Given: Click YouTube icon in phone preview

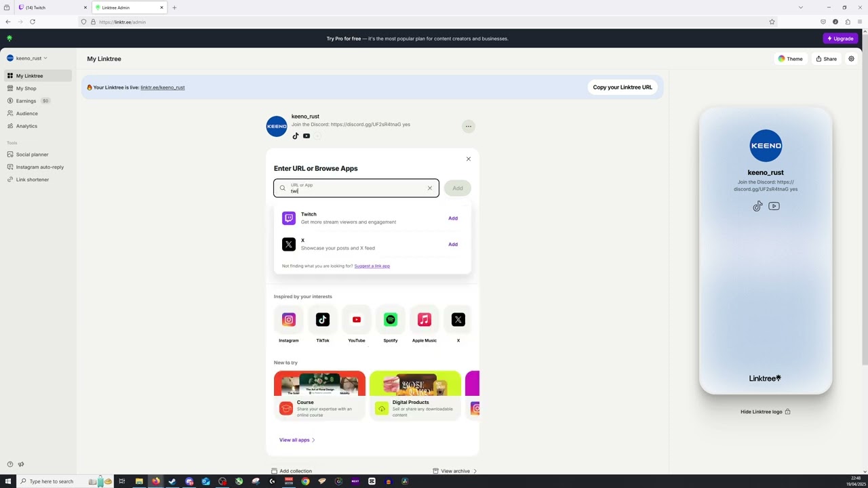Looking at the screenshot, I should [774, 206].
